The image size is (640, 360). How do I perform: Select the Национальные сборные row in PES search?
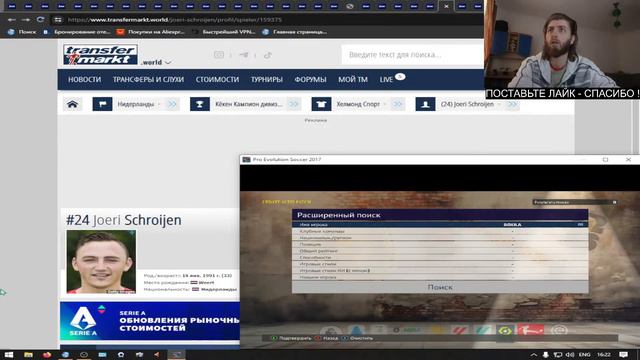[x=440, y=238]
